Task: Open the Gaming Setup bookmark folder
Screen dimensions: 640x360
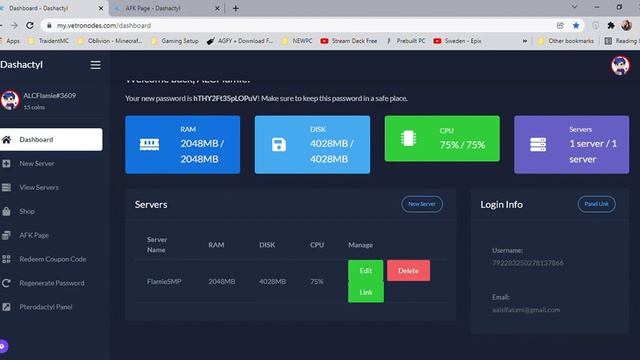Action: tap(174, 41)
